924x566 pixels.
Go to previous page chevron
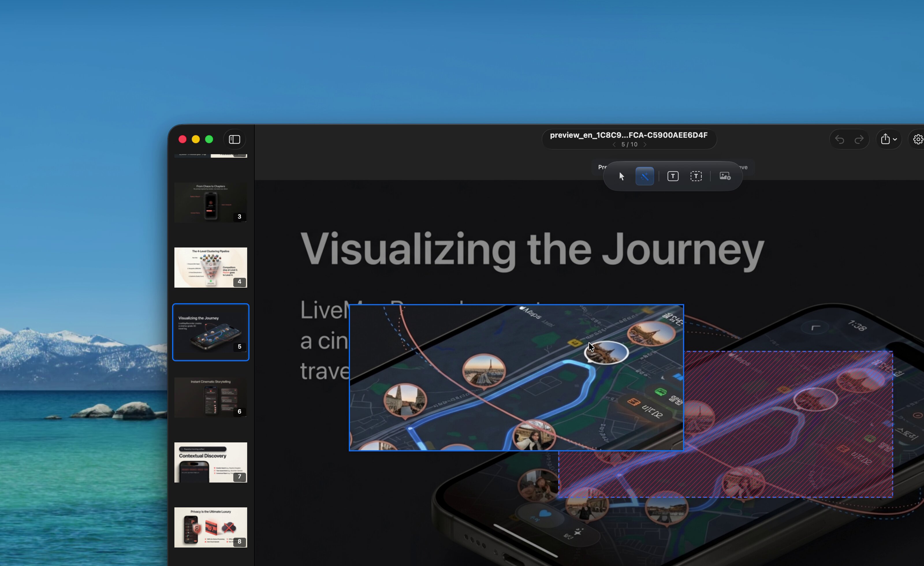[614, 144]
